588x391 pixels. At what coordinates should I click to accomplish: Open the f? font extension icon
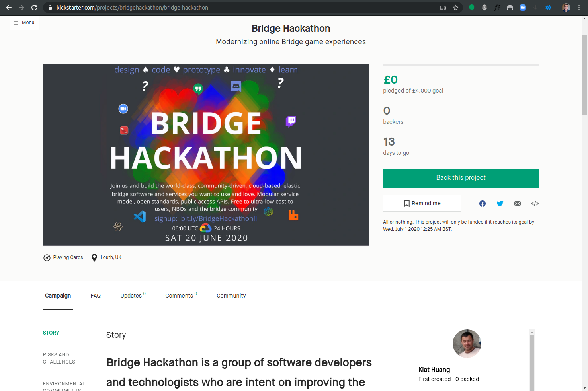[497, 8]
